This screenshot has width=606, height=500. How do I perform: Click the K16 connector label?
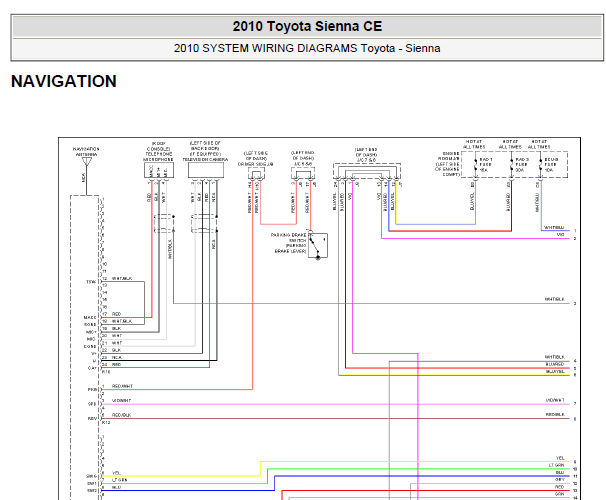click(x=106, y=372)
